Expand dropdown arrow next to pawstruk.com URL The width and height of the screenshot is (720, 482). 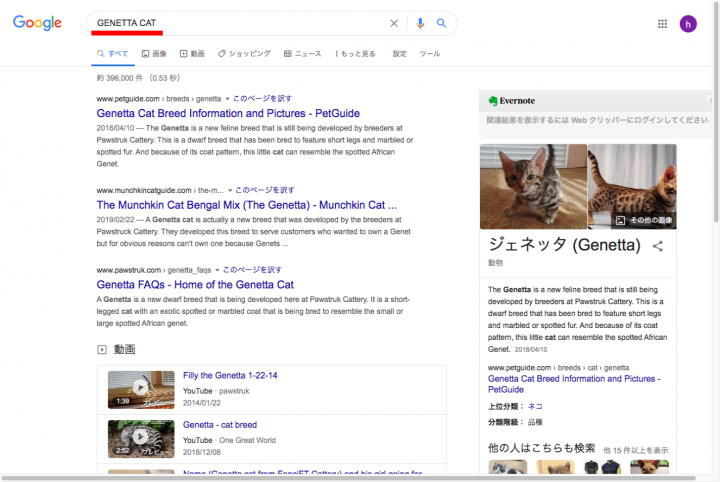coord(217,270)
